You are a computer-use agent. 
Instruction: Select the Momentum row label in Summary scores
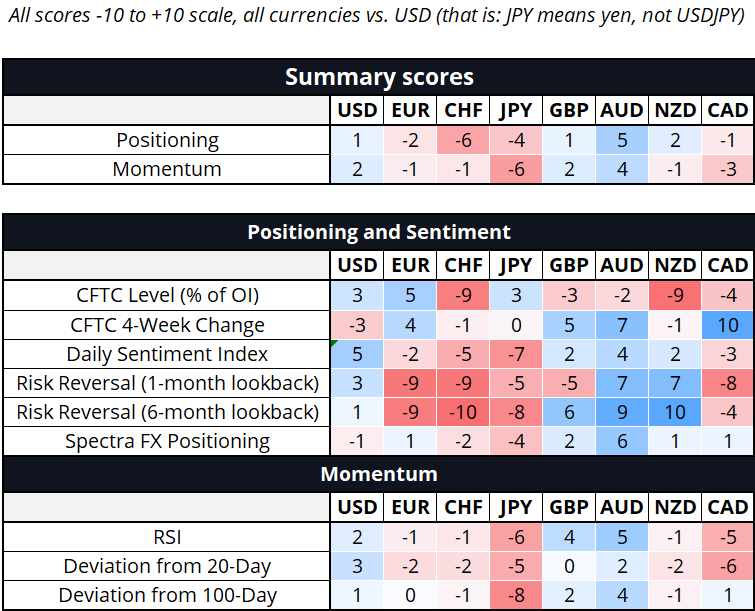[168, 169]
